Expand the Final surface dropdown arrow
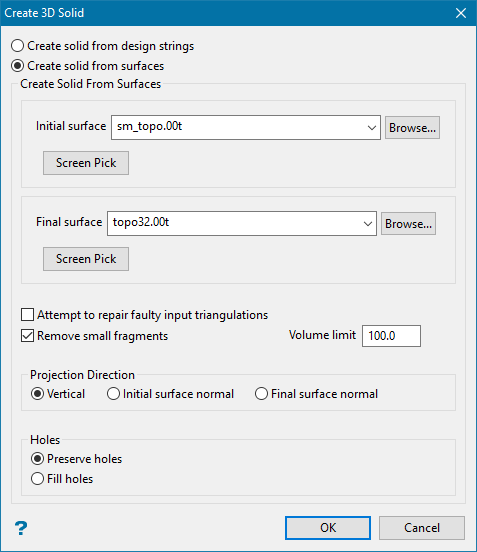 368,224
